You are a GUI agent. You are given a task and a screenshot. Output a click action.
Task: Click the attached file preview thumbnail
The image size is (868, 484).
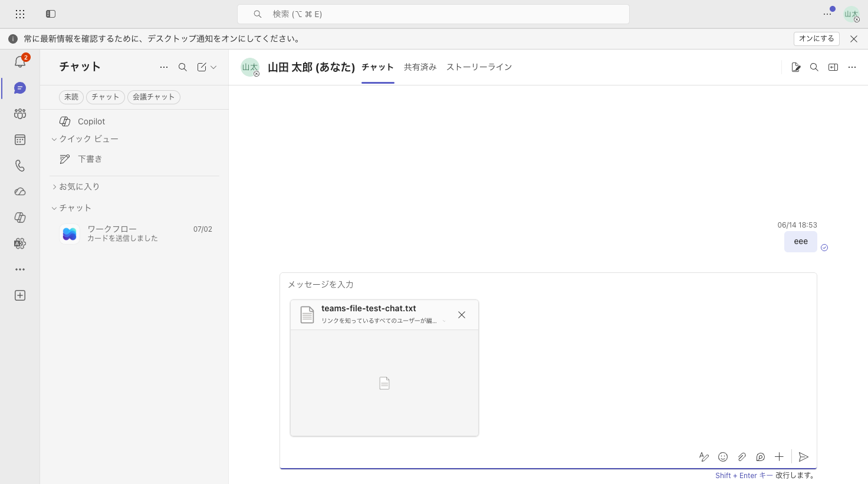point(384,383)
